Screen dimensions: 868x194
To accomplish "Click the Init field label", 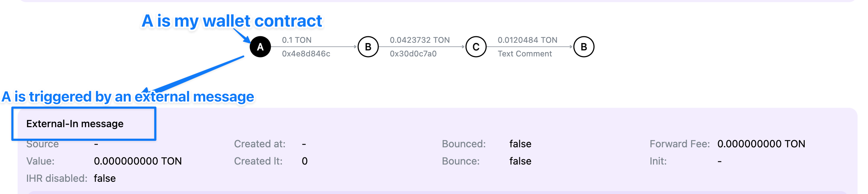I will pos(658,161).
